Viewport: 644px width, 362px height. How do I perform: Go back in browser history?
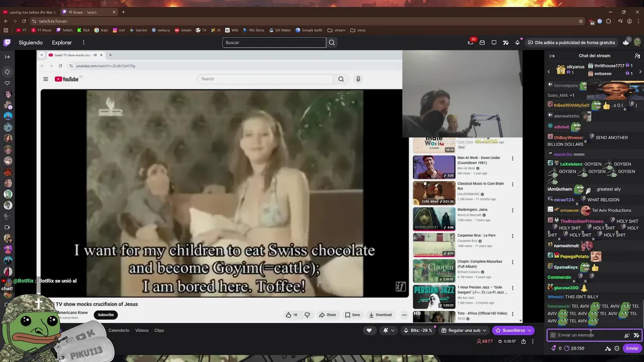(x=6, y=21)
